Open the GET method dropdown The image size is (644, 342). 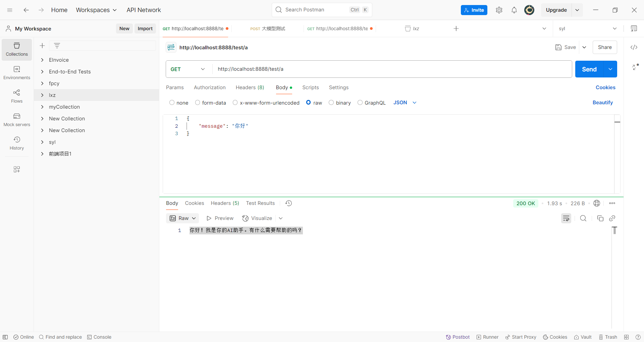tap(189, 69)
